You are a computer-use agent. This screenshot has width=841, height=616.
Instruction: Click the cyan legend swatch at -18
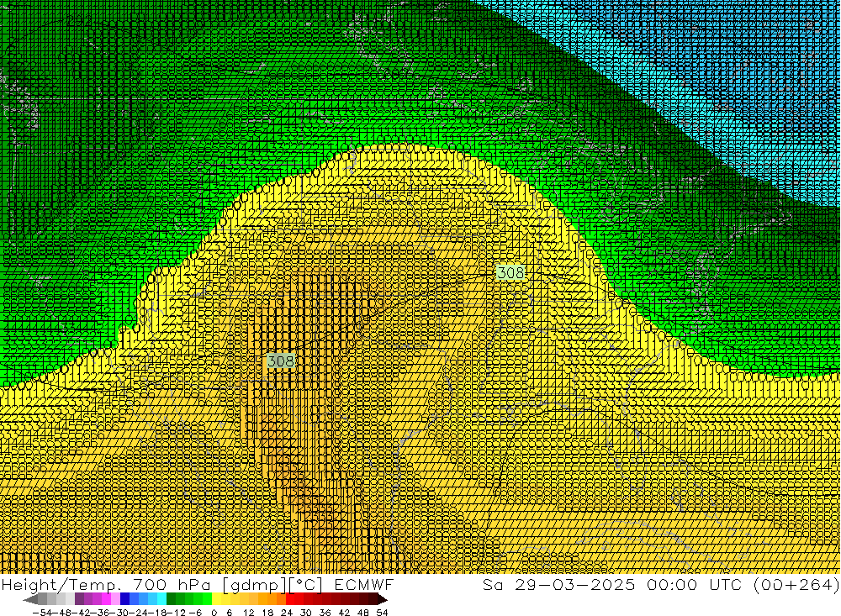[162, 598]
